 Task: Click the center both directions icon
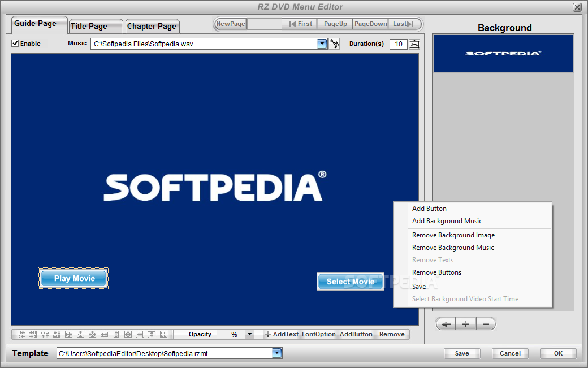92,334
